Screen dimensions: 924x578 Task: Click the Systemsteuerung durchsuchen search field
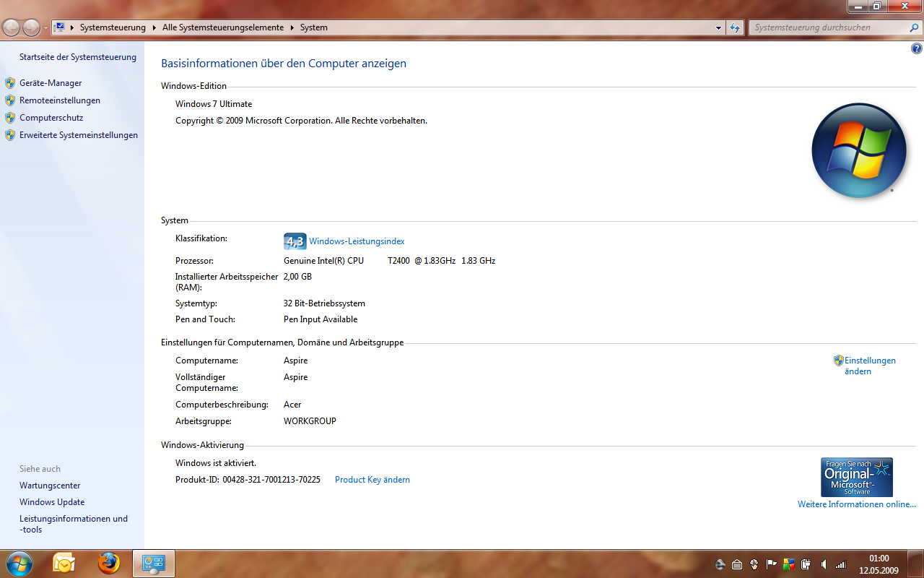click(x=829, y=27)
